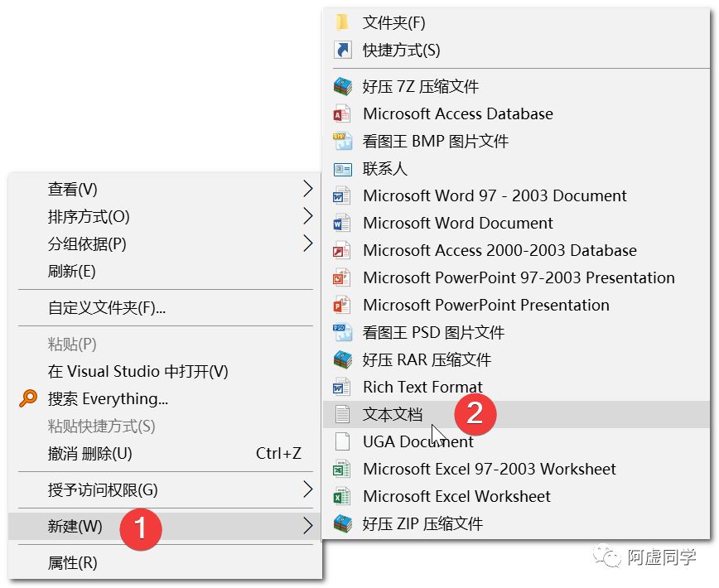Choose 好压 ZIP 压缩文件
The image size is (719, 588).
[516, 524]
